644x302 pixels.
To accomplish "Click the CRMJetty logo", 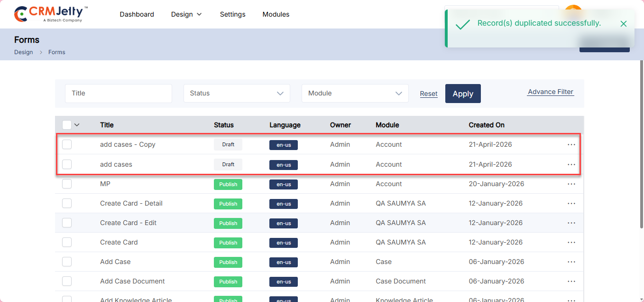I will point(51,14).
